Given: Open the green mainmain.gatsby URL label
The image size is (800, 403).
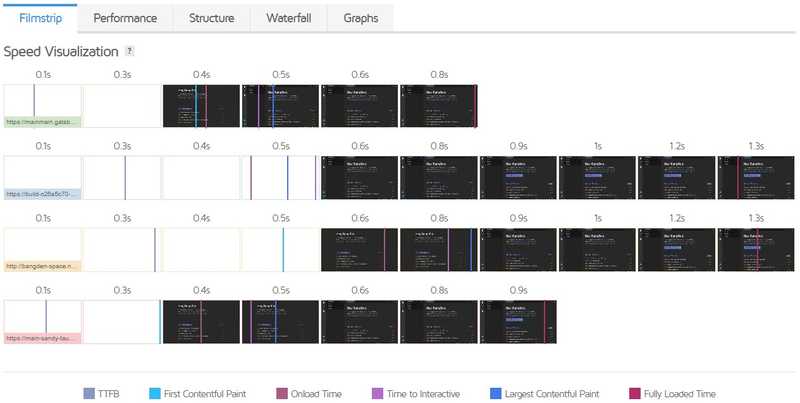Looking at the screenshot, I should (x=42, y=122).
